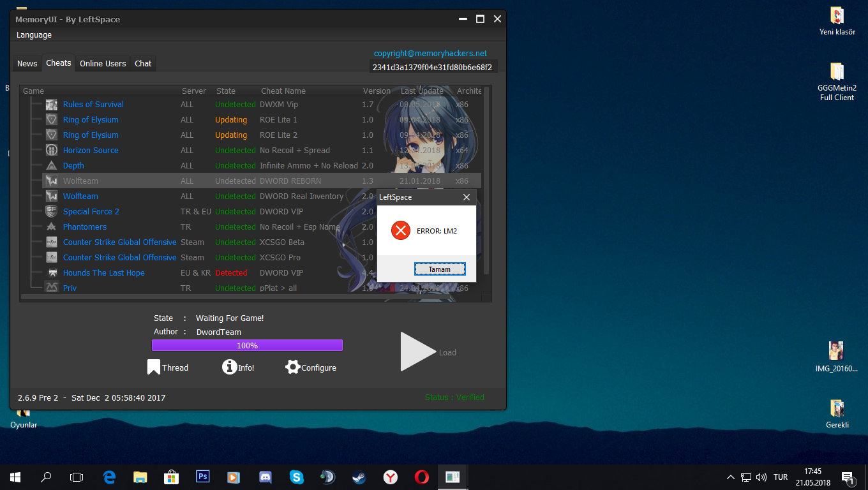868x490 pixels.
Task: Click the Wolfteam icon in DWORD Real Inventory row
Action: coord(52,197)
